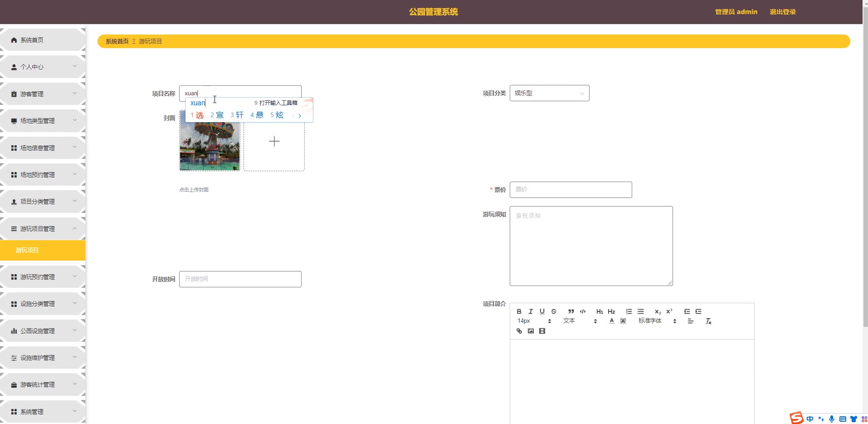Select the uploaded carousel ride cover thumbnail
868x424 pixels.
pos(210,140)
